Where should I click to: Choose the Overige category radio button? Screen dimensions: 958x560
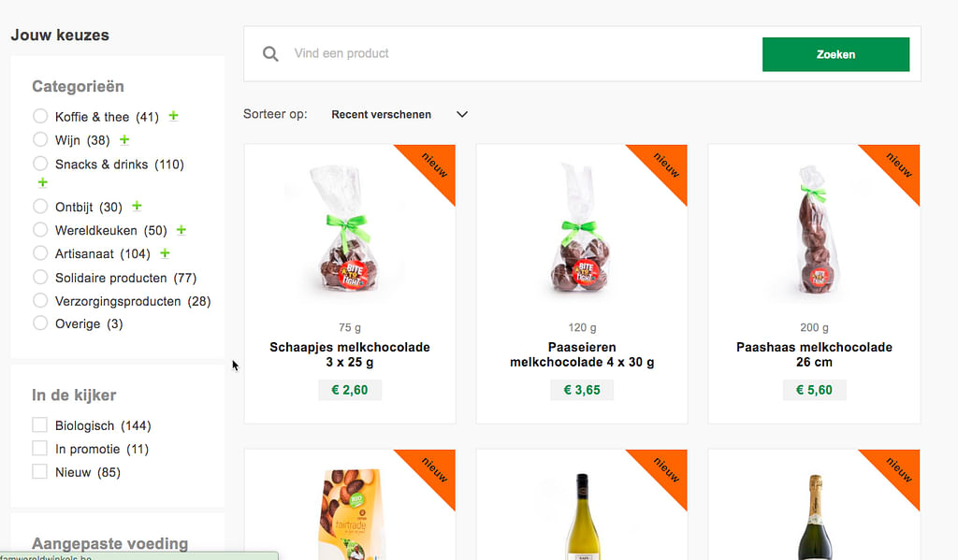coord(39,323)
